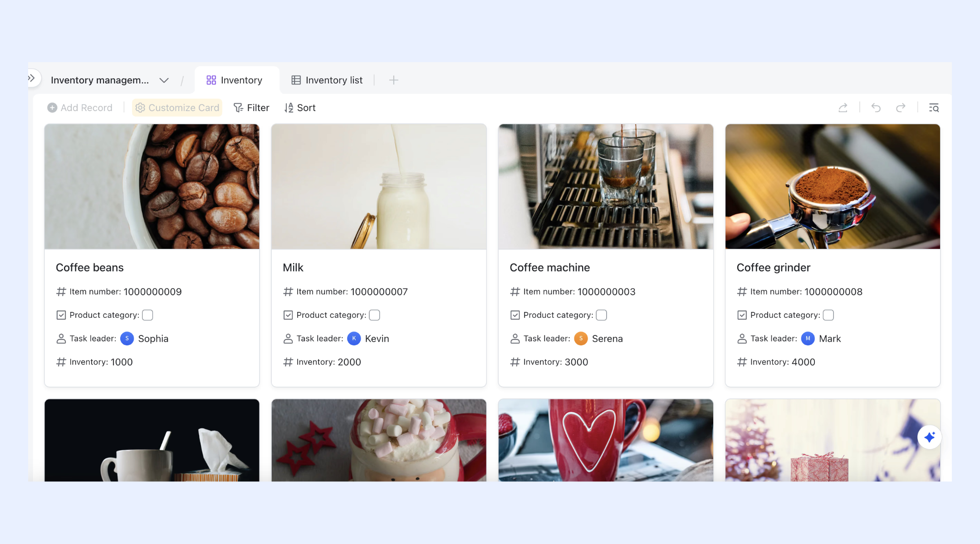Check the Product category box for Coffee beans
This screenshot has height=544, width=980.
click(x=147, y=315)
